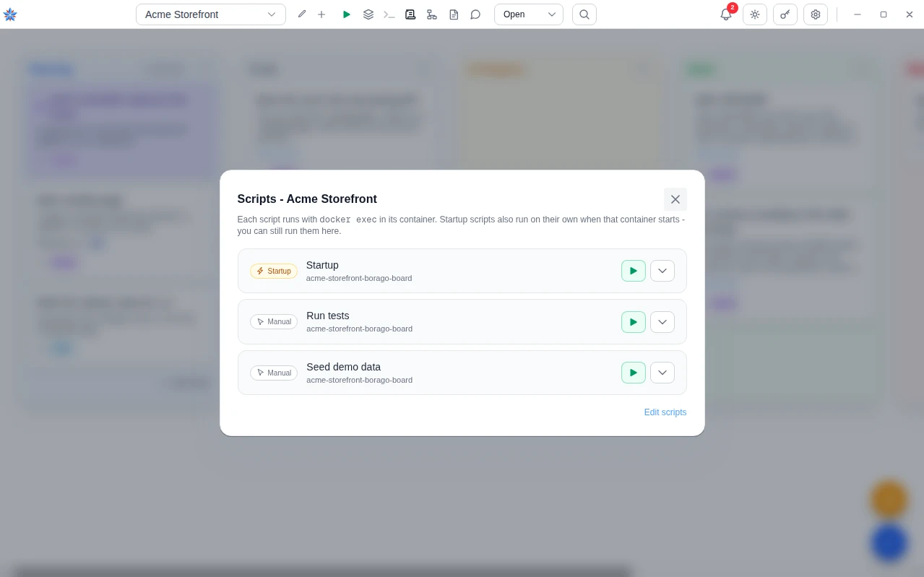
Task: Click the Startup badge label
Action: coord(274,271)
